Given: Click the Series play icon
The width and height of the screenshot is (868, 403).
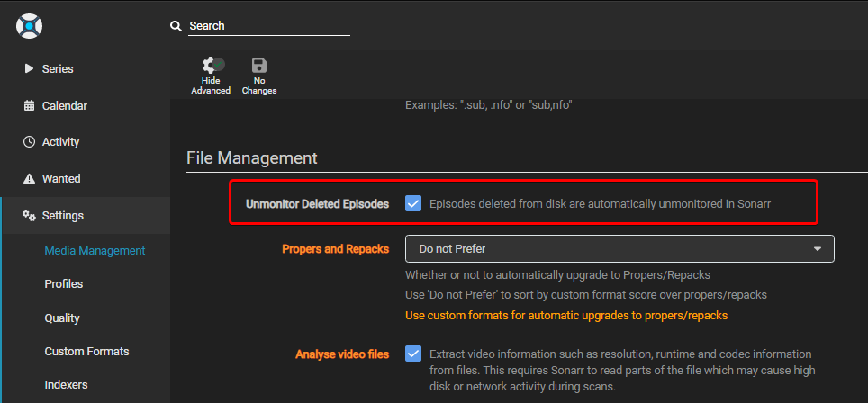Looking at the screenshot, I should [x=29, y=68].
